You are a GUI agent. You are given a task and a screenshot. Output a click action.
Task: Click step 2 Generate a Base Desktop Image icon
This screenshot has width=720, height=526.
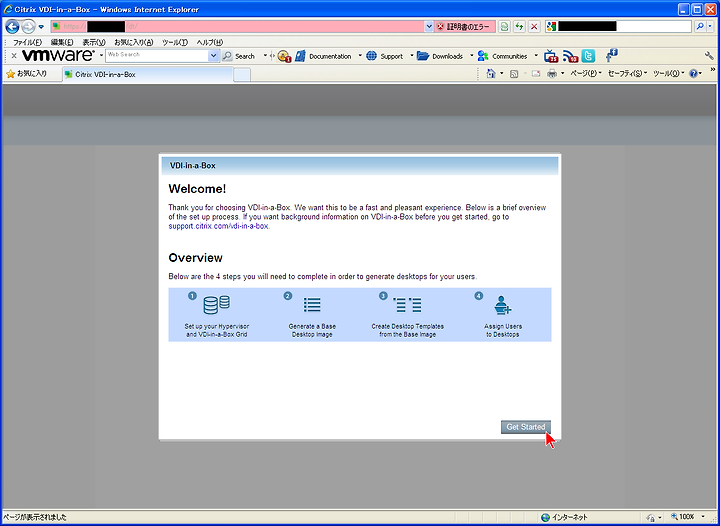312,305
